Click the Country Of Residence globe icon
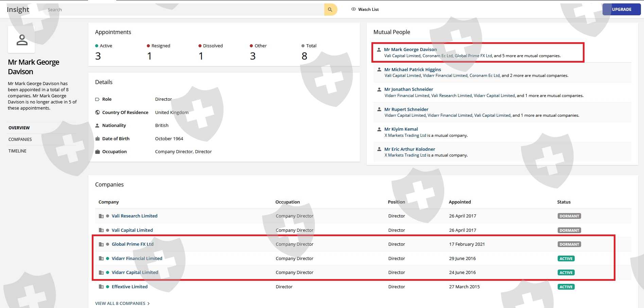644x308 pixels. click(98, 112)
